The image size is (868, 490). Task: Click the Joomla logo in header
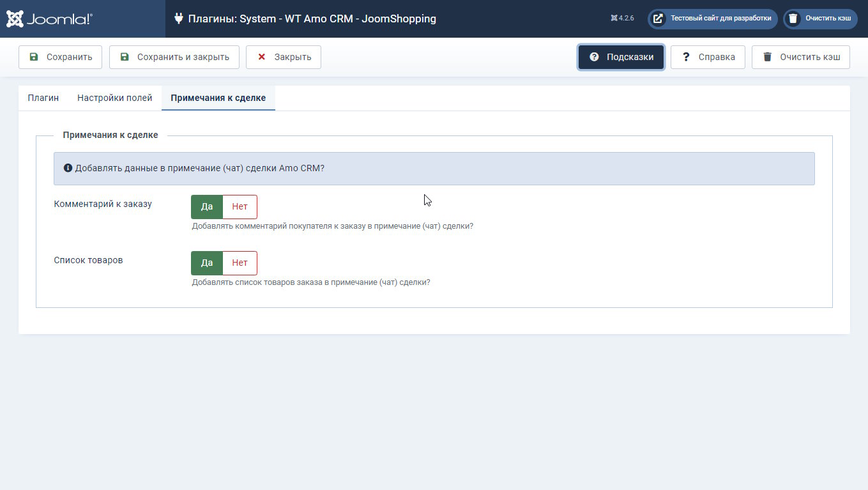tap(49, 19)
